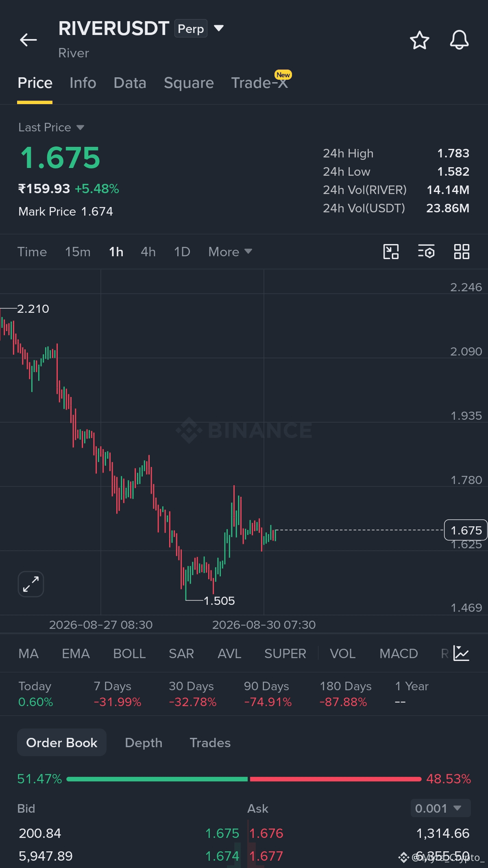
Task: Tap bid quantity 200.84
Action: click(x=40, y=833)
